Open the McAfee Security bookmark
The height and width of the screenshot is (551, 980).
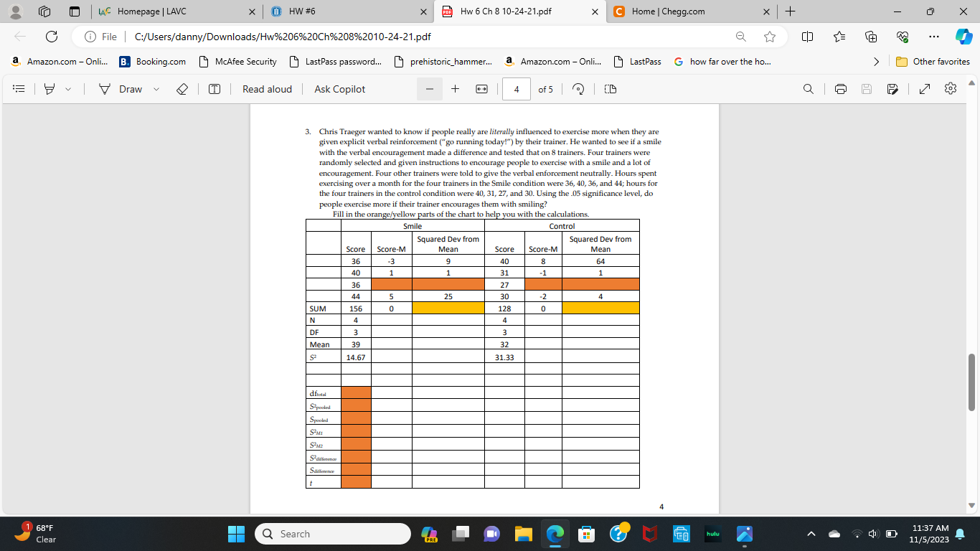(237, 62)
